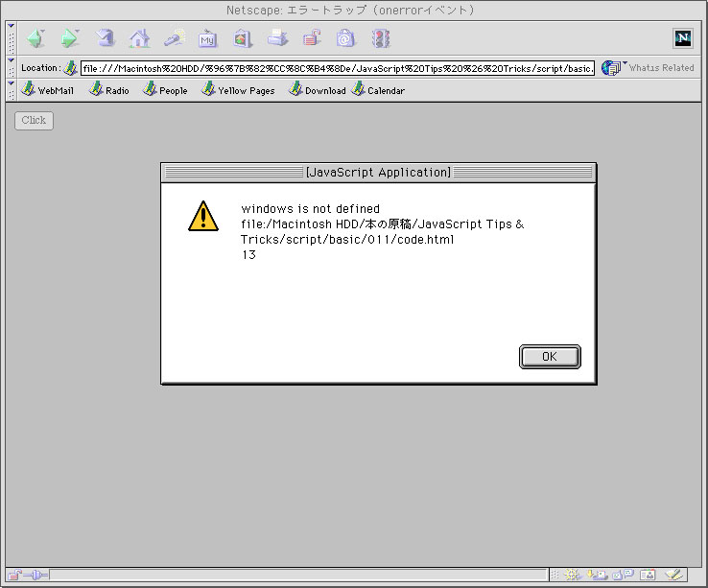Viewport: 708px width, 588px height.
Task: Click the status bar progress area
Action: (x=298, y=575)
